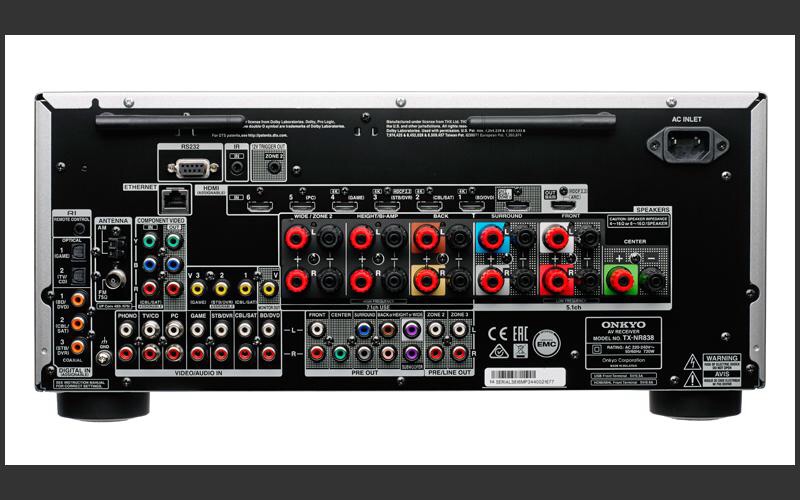Viewport: 800px width, 500px height.
Task: Click the serial number barcode sticker
Action: tap(524, 378)
